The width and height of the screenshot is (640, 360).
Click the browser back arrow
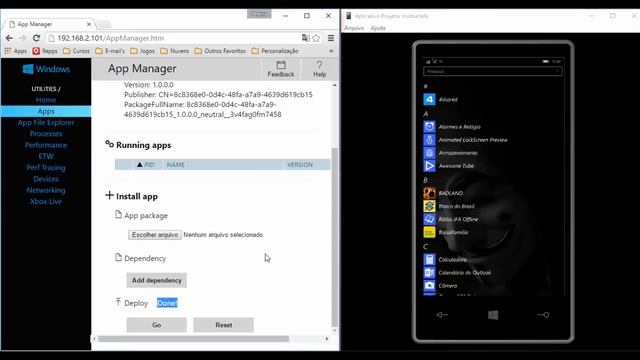pyautogui.click(x=9, y=38)
